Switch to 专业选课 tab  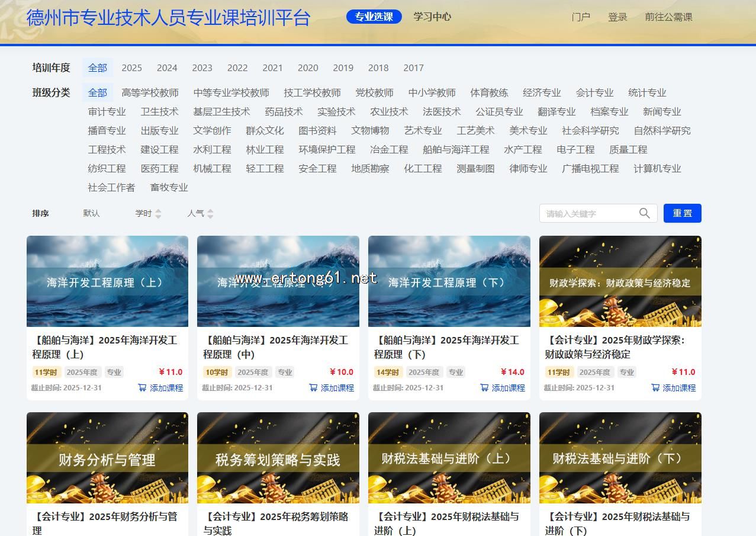(374, 17)
